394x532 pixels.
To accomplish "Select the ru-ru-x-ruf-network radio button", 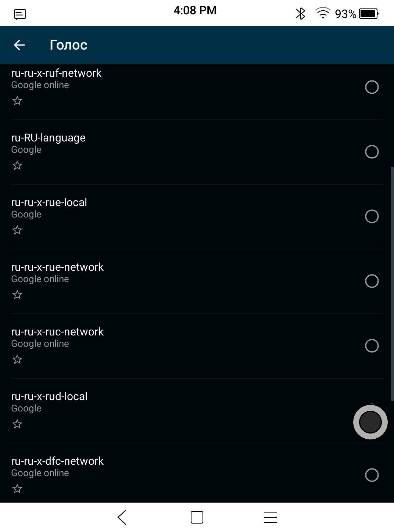I will click(x=372, y=87).
